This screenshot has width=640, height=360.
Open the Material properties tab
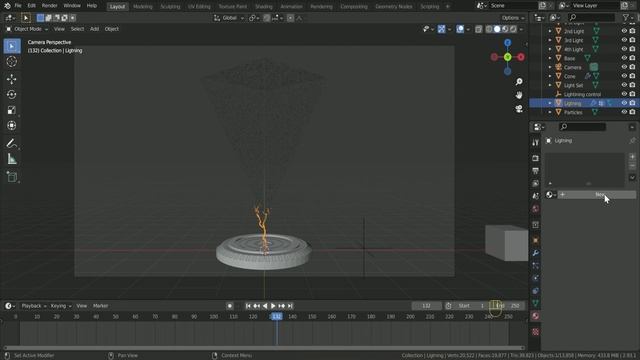pos(536,316)
